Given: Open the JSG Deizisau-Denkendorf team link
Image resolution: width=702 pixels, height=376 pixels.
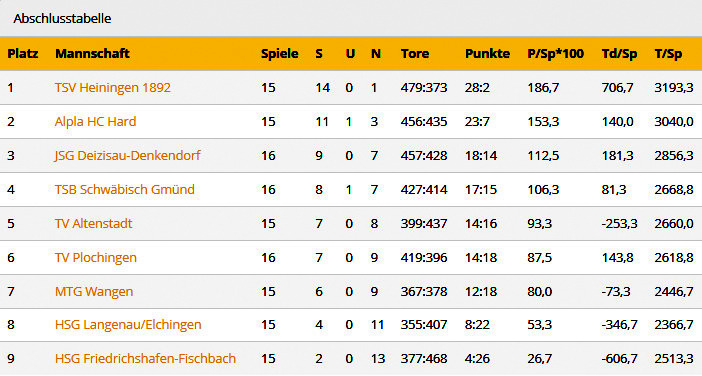Looking at the screenshot, I should 127,155.
